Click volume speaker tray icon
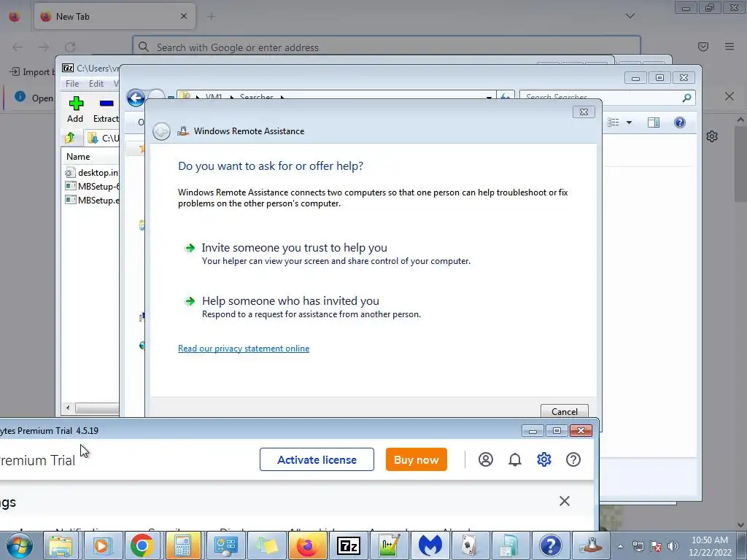 pyautogui.click(x=673, y=546)
